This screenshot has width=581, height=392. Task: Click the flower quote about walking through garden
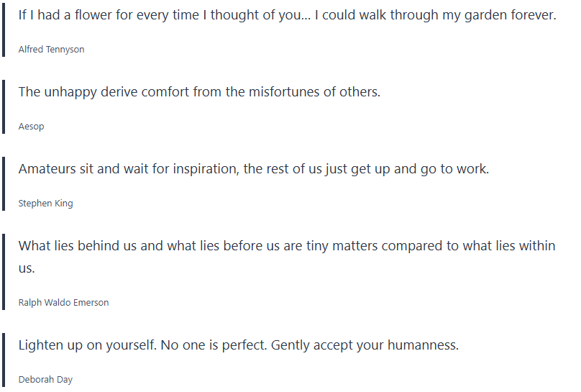287,15
